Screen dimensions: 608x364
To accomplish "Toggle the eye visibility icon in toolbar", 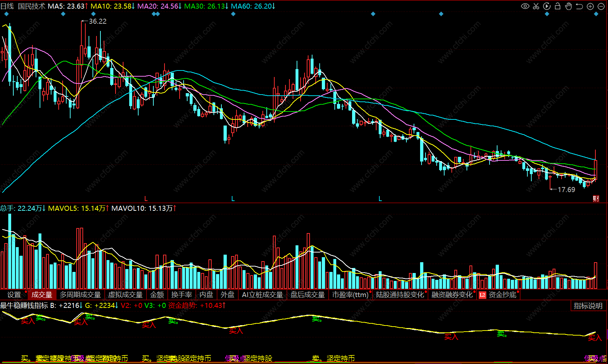I will pyautogui.click(x=525, y=6).
